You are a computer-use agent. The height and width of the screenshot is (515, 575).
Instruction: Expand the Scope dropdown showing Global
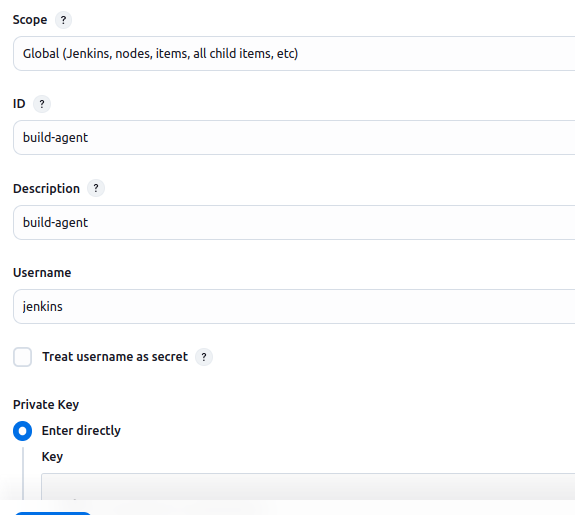(294, 54)
